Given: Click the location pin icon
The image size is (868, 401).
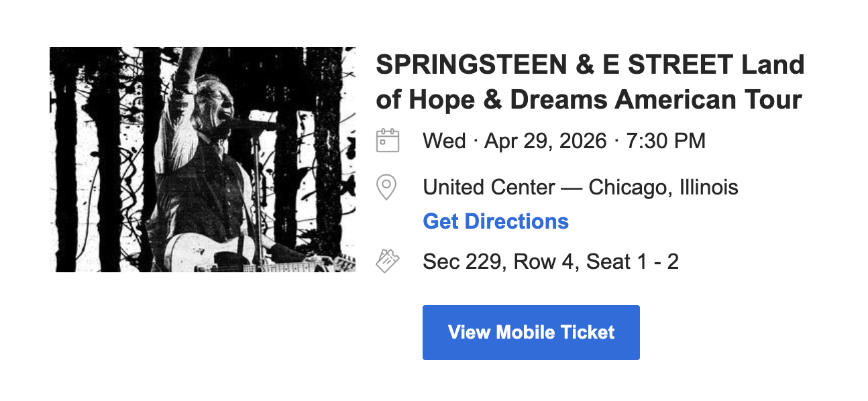Looking at the screenshot, I should click(386, 187).
